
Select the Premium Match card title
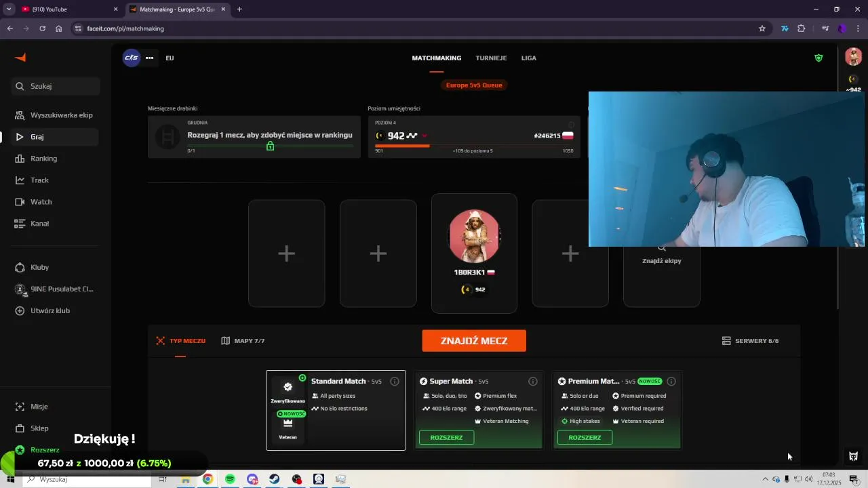pyautogui.click(x=593, y=382)
